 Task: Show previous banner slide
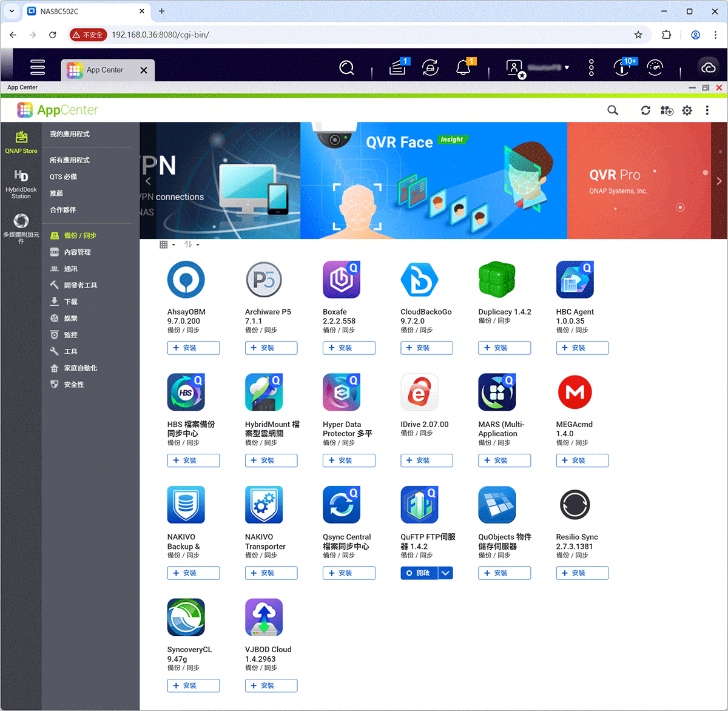148,181
